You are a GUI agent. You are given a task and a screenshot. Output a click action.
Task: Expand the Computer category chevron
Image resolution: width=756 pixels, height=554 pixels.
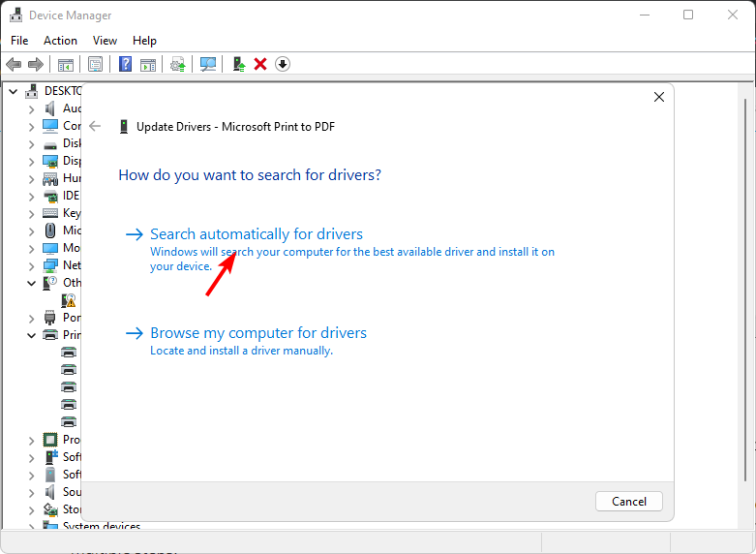pos(31,127)
